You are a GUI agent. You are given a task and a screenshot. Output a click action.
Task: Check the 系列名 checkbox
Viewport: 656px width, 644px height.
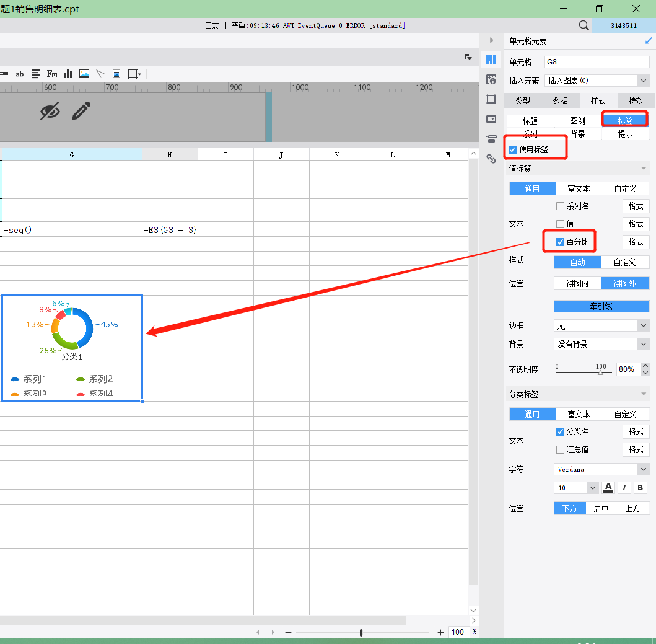pos(560,206)
